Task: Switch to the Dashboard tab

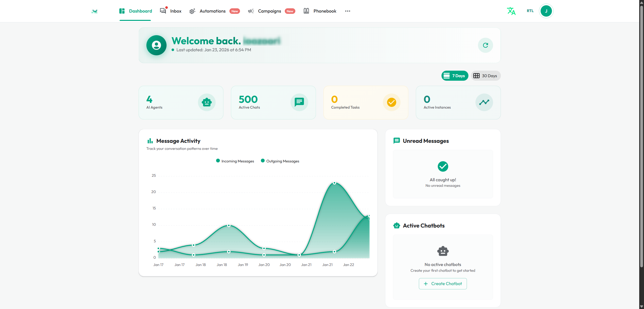Action: click(x=135, y=11)
